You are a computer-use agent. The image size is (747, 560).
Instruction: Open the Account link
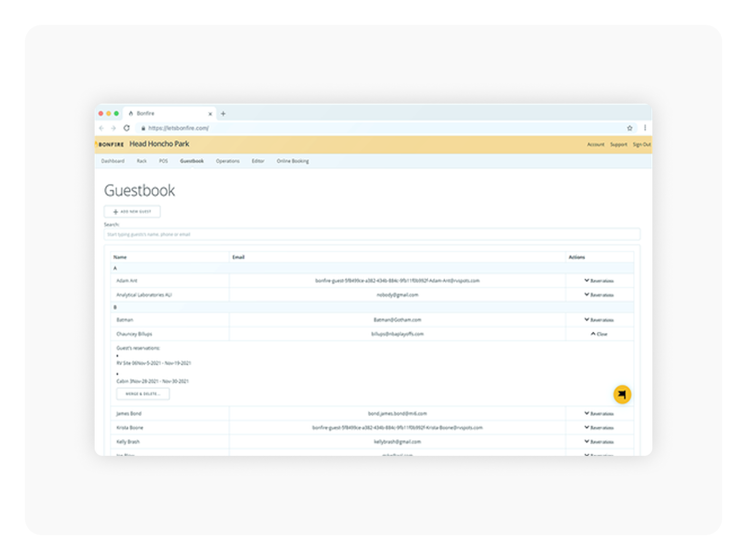[596, 144]
